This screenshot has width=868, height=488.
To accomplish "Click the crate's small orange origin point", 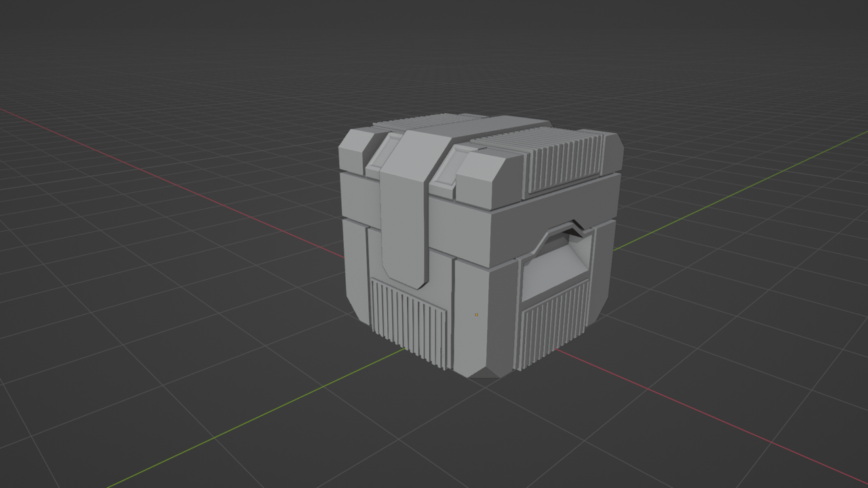I will click(476, 314).
